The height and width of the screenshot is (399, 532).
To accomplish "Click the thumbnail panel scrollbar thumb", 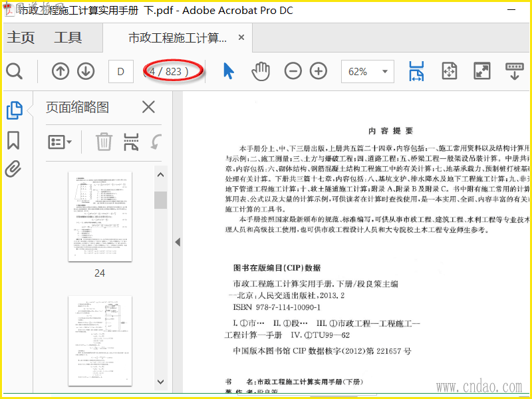I will 160,200.
